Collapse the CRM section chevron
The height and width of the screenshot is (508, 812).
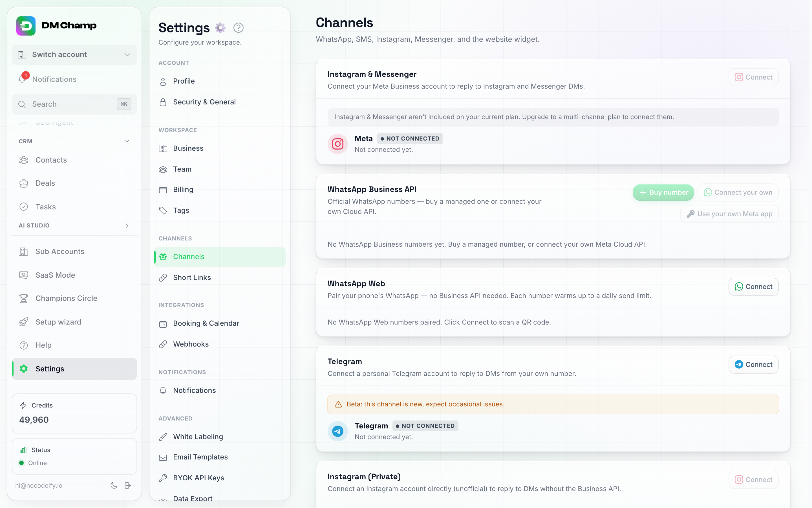pos(127,141)
